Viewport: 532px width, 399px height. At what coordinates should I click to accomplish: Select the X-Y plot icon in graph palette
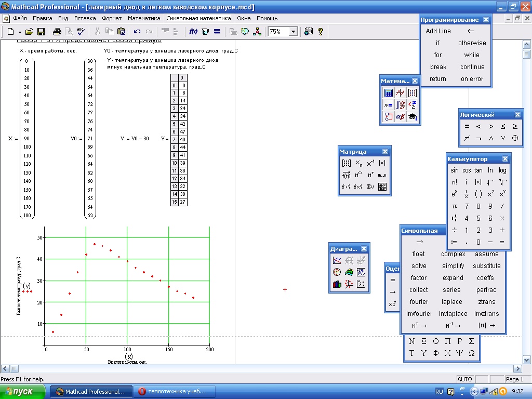coord(337,260)
